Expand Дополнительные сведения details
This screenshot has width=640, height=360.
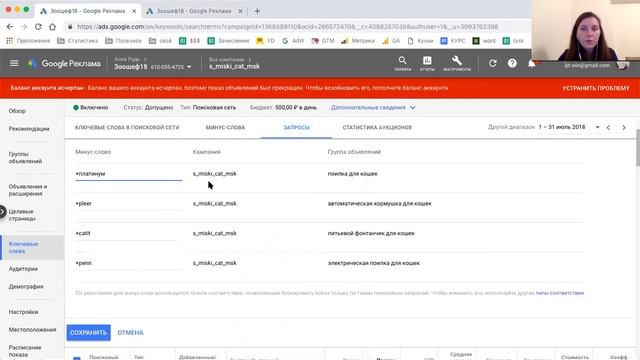(373, 107)
